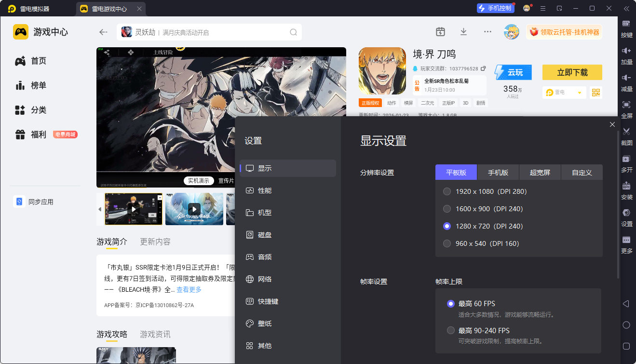
Task: Open the 更多 tools in right toolbar
Action: [626, 240]
